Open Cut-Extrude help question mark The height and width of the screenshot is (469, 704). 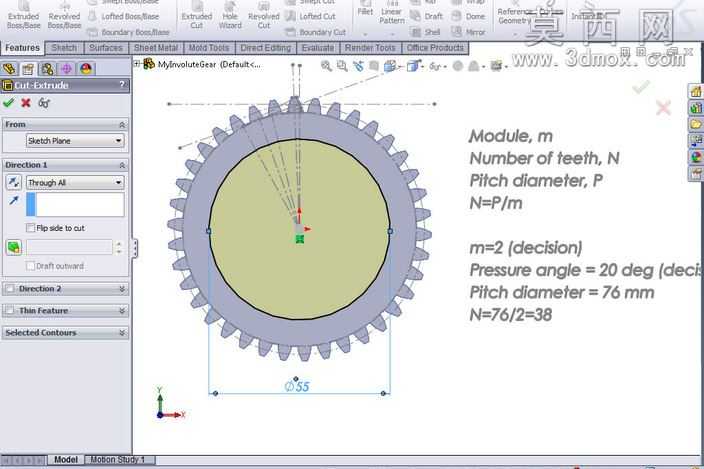pyautogui.click(x=122, y=84)
